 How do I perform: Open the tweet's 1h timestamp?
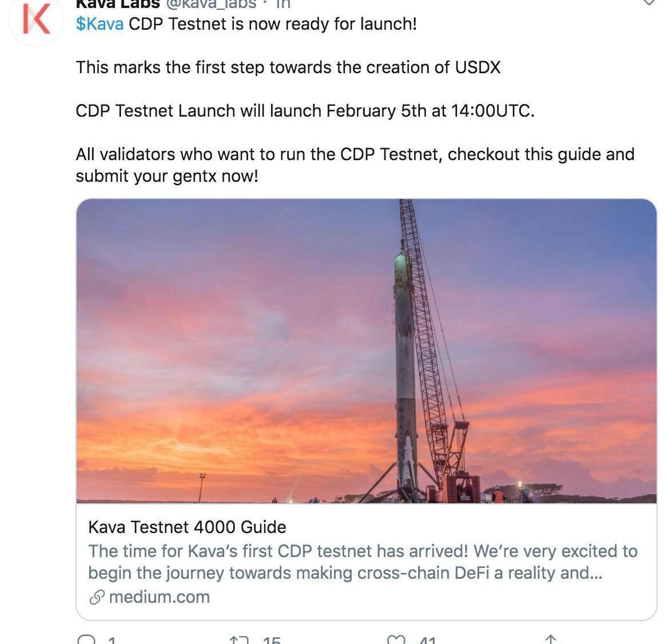point(283,3)
